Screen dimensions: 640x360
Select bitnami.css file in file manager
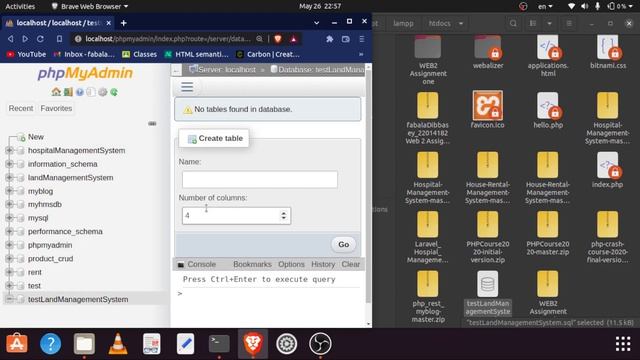pos(607,51)
